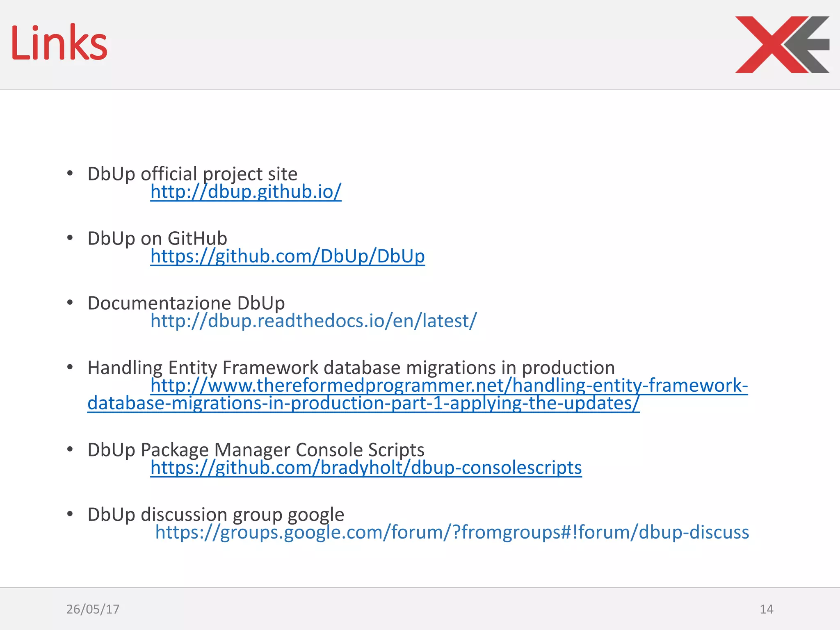Select the 'Documentazione DbUp' text
840x630 pixels.
pyautogui.click(x=186, y=303)
